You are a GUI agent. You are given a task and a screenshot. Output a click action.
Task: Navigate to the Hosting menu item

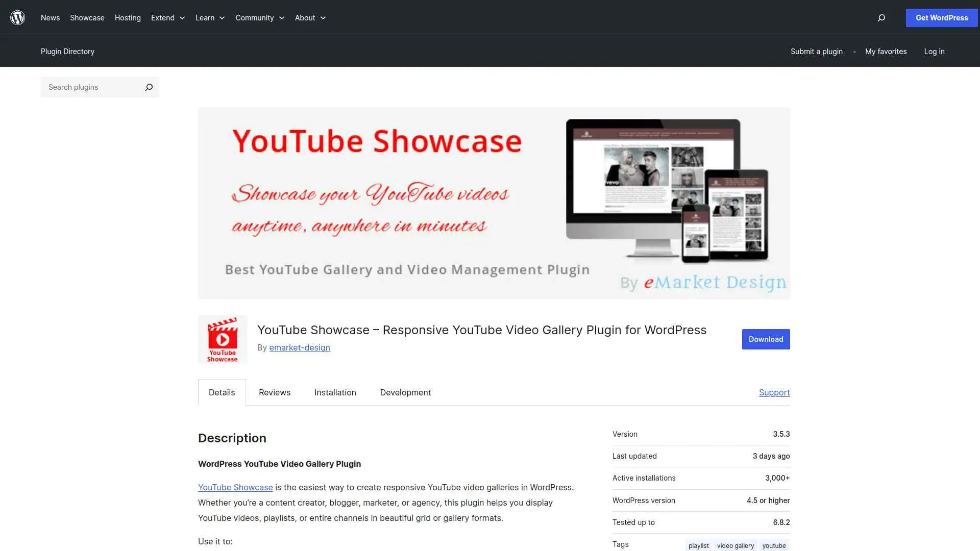(128, 17)
